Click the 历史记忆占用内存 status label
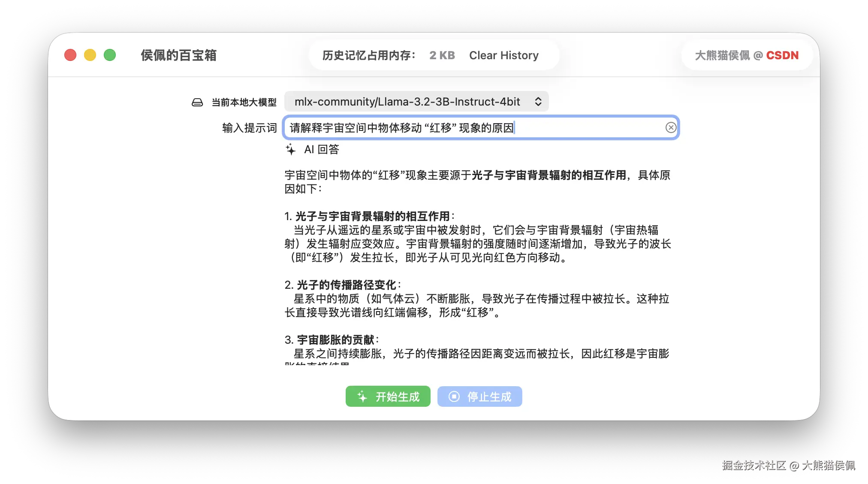This screenshot has height=484, width=868. click(368, 55)
